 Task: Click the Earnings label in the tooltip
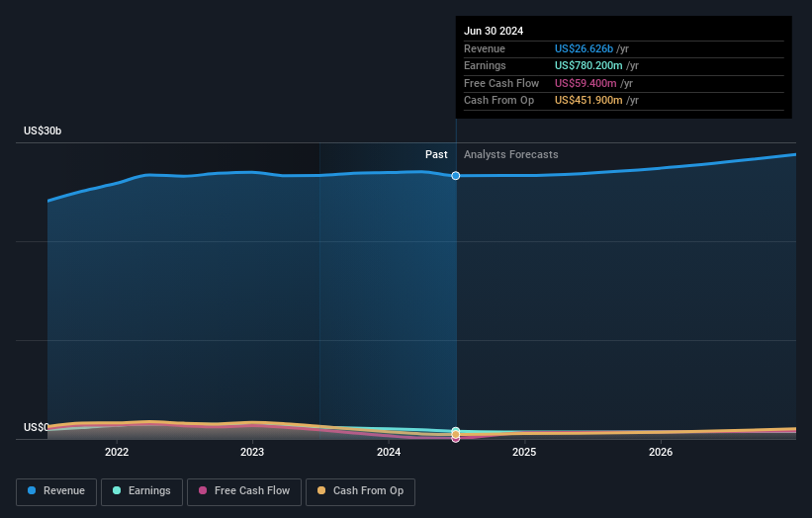[x=485, y=65]
